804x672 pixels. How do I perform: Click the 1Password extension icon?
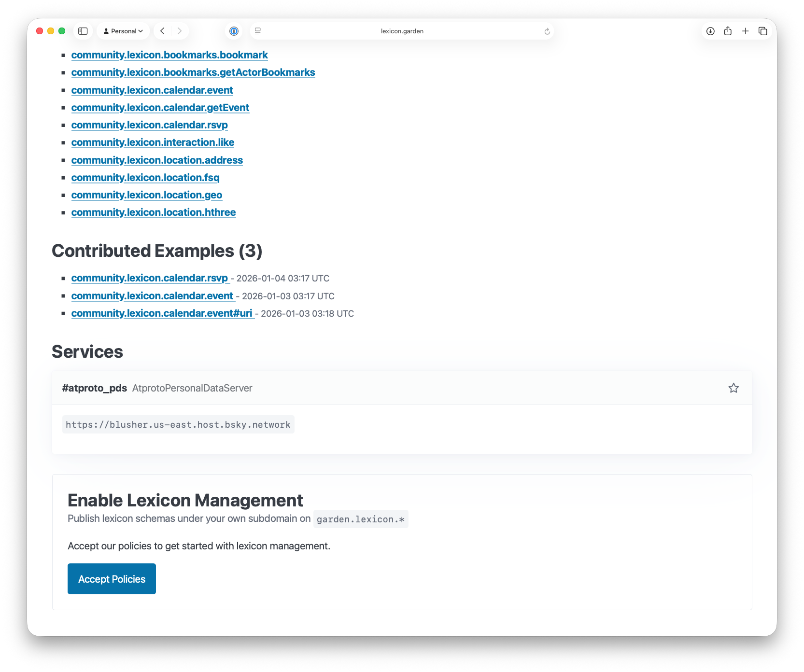coord(234,31)
